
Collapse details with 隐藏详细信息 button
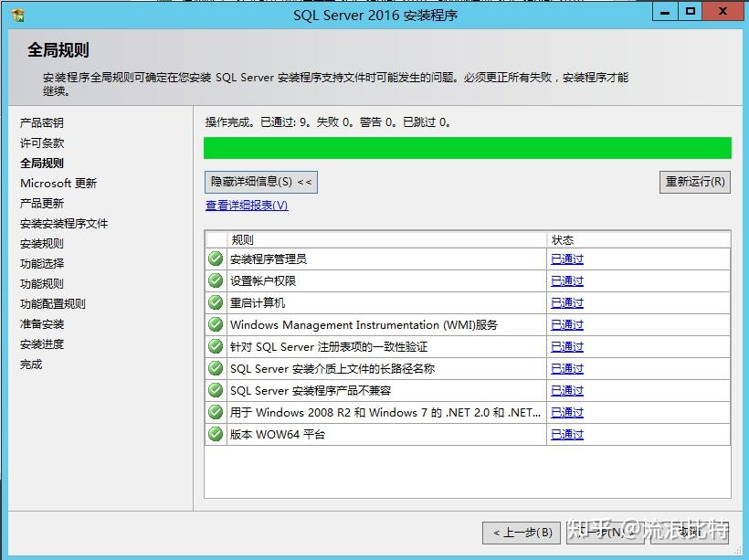(x=261, y=182)
